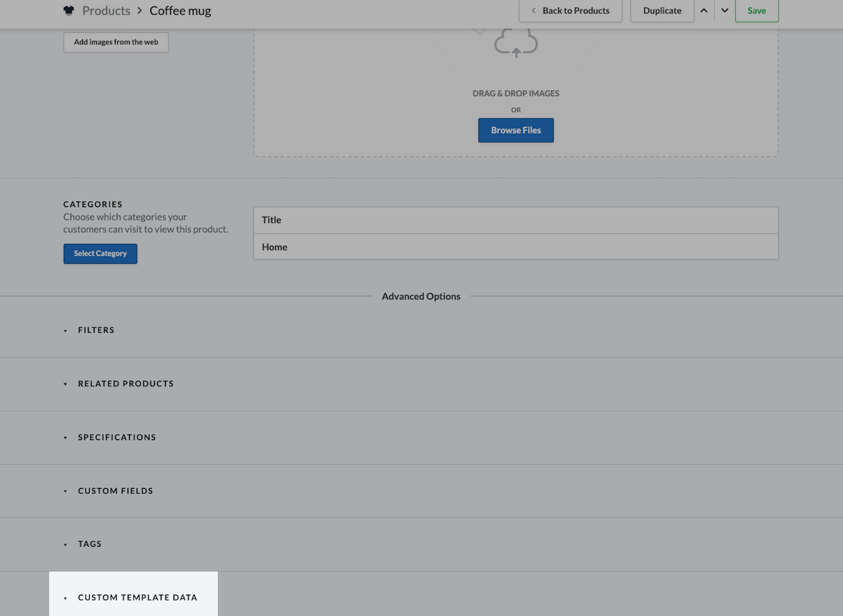Click the down arrow to go to next product

(724, 10)
